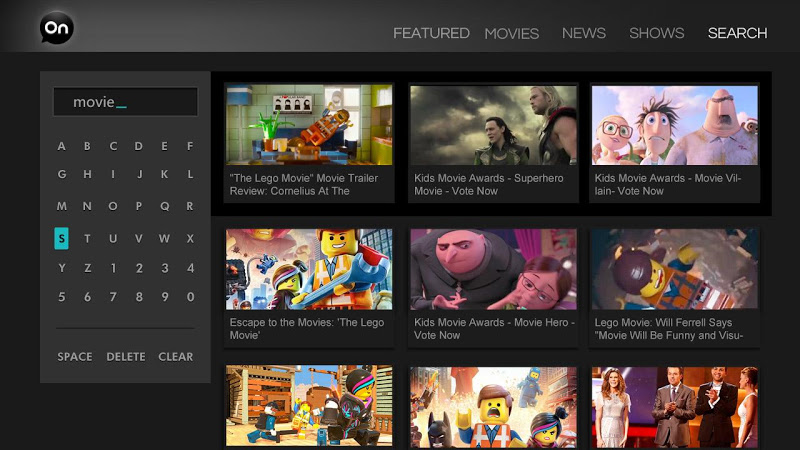
Task: Click title Kids Movie Awards - Movie Hero
Action: [494, 329]
